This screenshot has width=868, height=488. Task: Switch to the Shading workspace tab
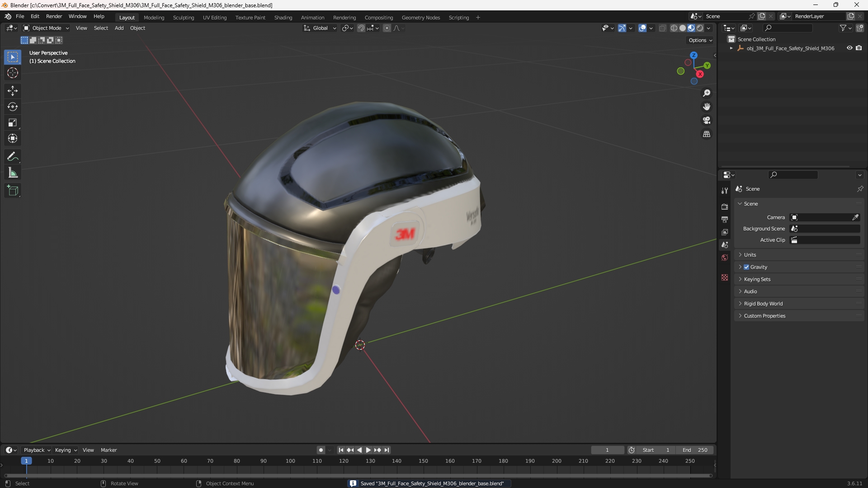point(283,18)
